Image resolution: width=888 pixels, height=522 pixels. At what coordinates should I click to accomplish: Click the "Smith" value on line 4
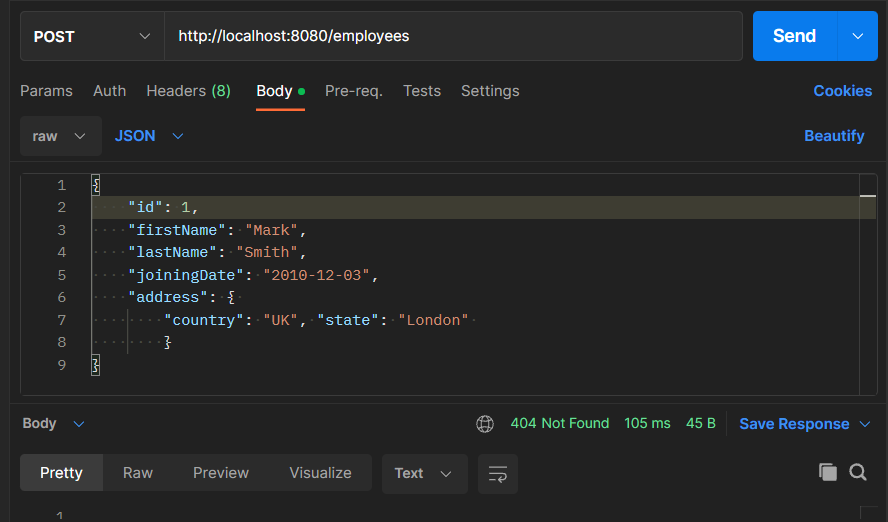tap(267, 252)
